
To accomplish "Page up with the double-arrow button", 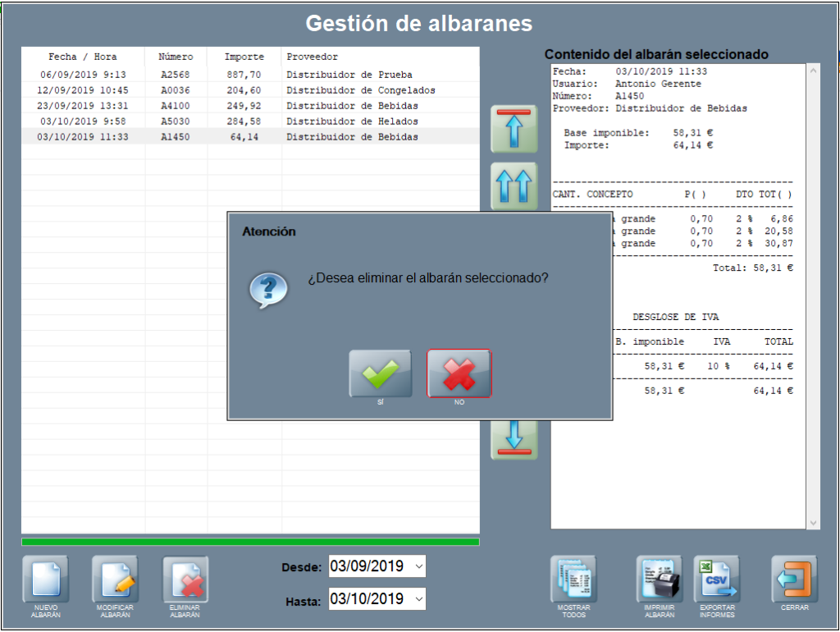I will click(x=514, y=185).
